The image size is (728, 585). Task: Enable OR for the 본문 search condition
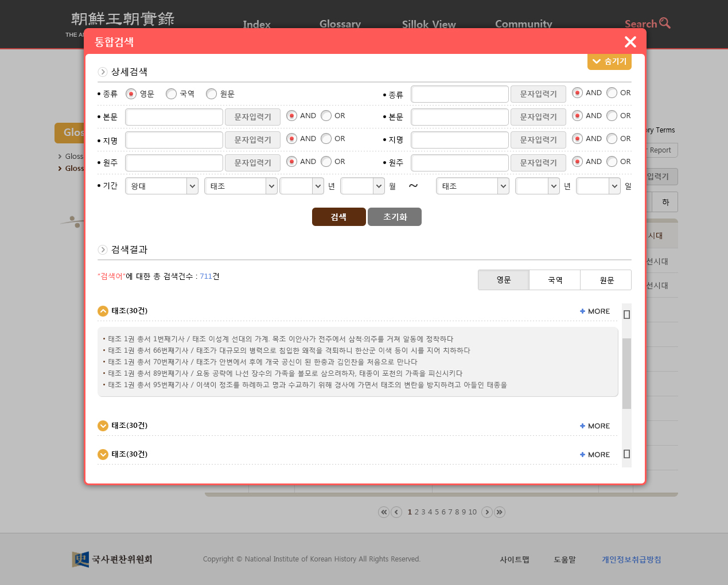tap(326, 115)
